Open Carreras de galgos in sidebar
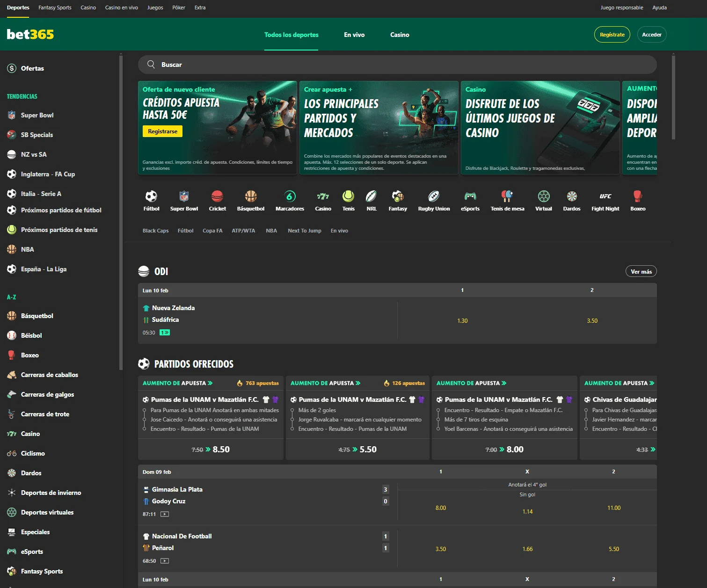707x588 pixels. coord(47,394)
